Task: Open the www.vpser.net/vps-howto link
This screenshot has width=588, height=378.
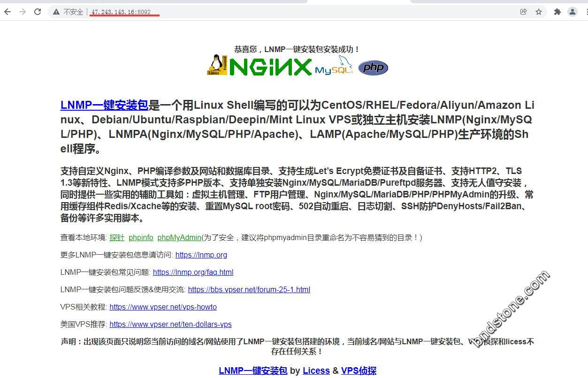Action: click(x=163, y=307)
